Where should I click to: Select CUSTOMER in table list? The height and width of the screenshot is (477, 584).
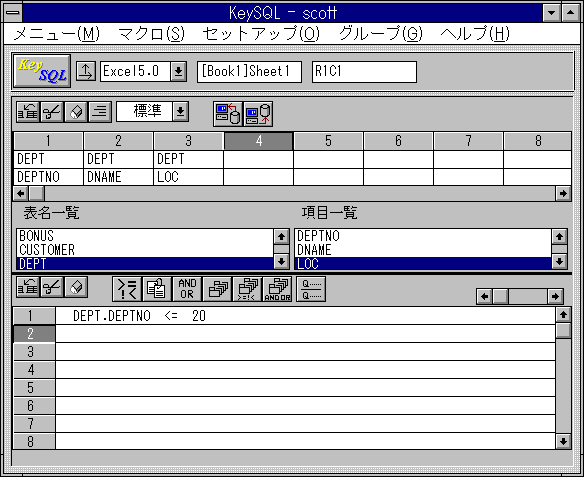pos(145,250)
